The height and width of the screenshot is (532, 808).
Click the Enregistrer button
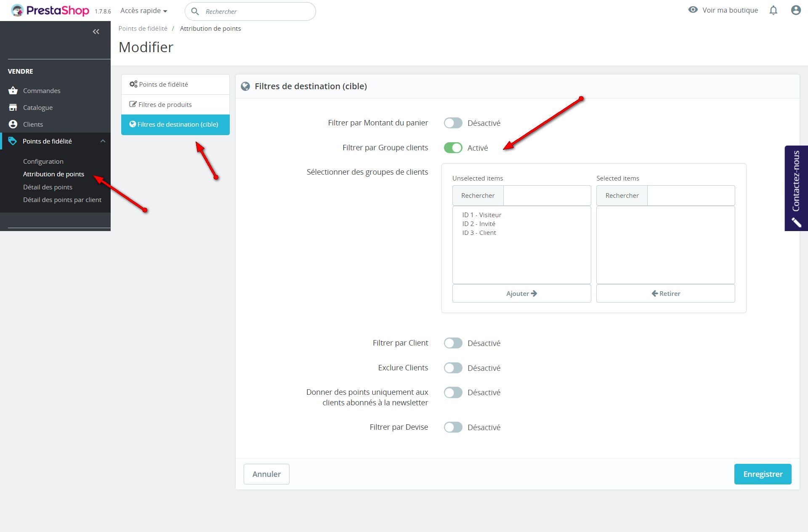(762, 474)
